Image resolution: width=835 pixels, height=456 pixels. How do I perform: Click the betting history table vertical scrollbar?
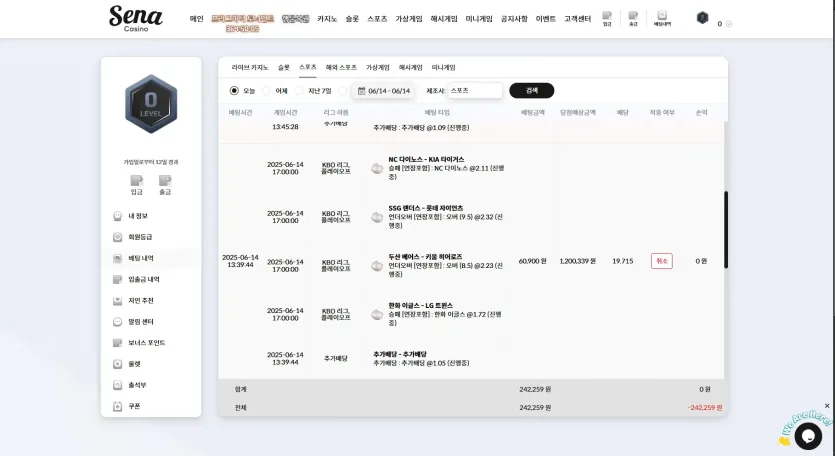click(x=726, y=230)
